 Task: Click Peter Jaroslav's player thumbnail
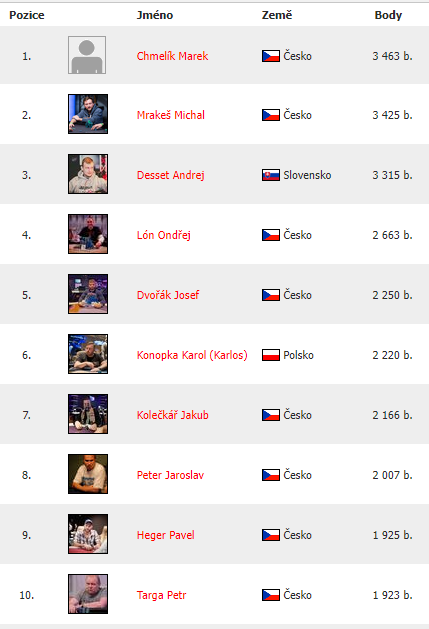88,474
